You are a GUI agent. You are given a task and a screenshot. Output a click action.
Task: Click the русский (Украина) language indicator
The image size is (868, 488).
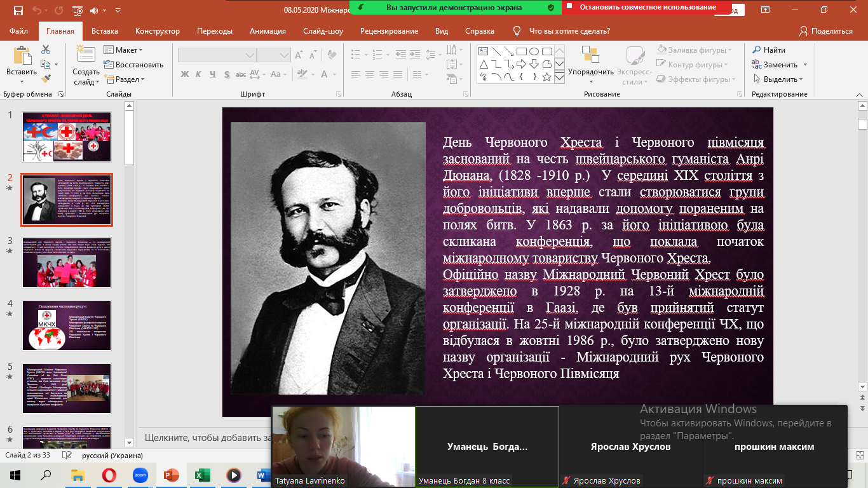click(x=112, y=456)
